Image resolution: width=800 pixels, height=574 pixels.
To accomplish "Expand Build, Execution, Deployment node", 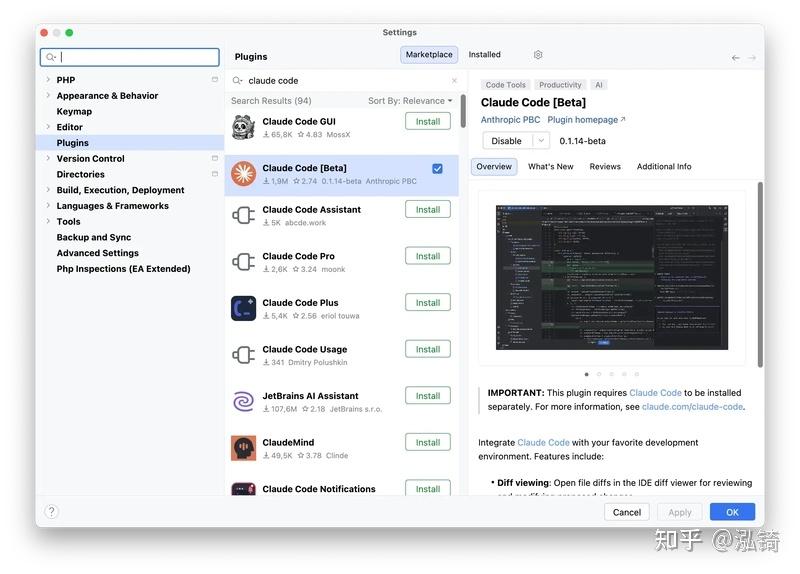I will [x=48, y=190].
